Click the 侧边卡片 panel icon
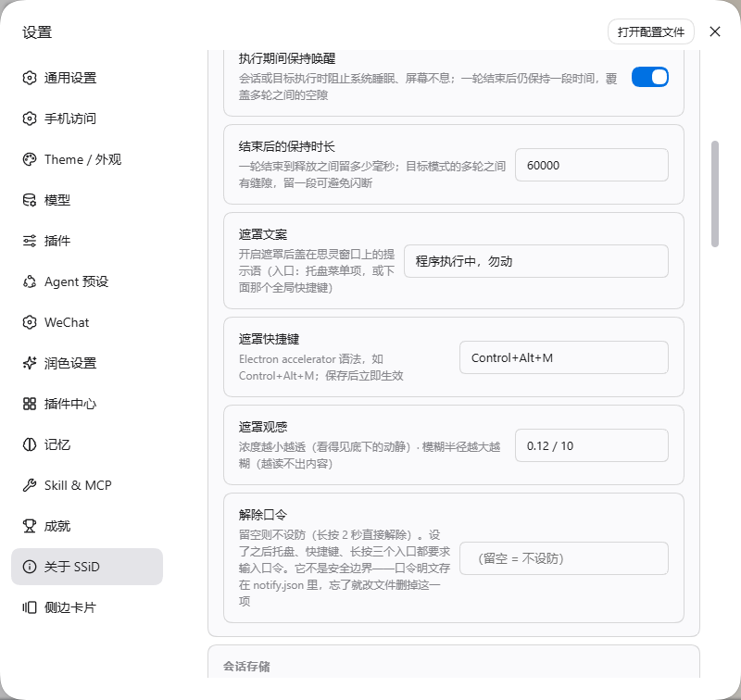Screen dimensions: 741x700 tap(30, 607)
